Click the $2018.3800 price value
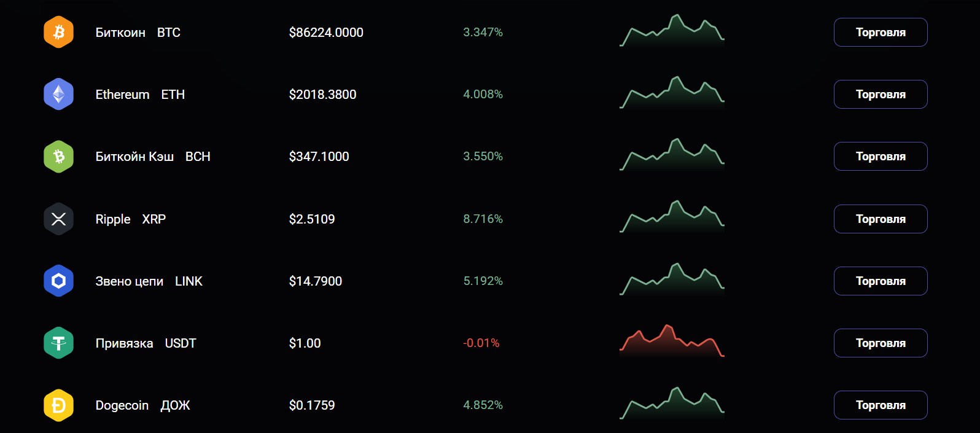The image size is (980, 433). pyautogui.click(x=322, y=95)
